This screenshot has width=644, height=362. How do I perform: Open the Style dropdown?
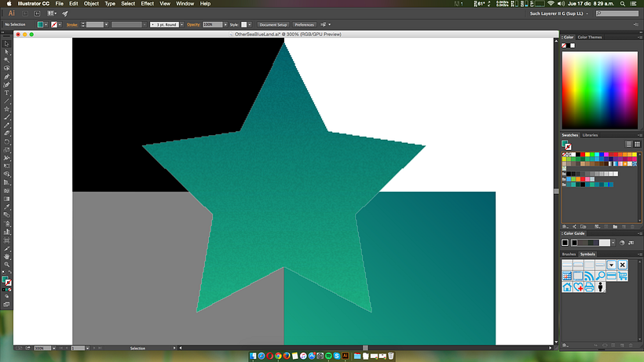pyautogui.click(x=249, y=24)
